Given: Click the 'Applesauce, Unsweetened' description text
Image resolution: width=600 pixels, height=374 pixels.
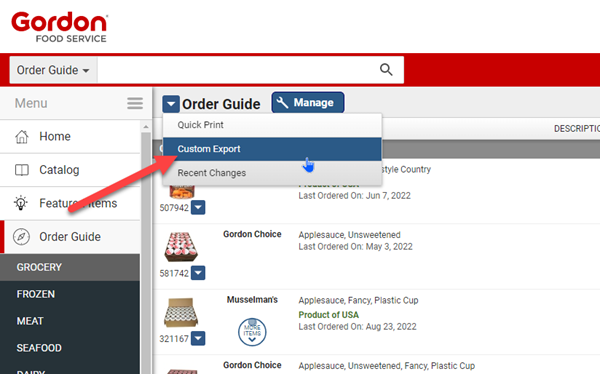Looking at the screenshot, I should pos(349,235).
